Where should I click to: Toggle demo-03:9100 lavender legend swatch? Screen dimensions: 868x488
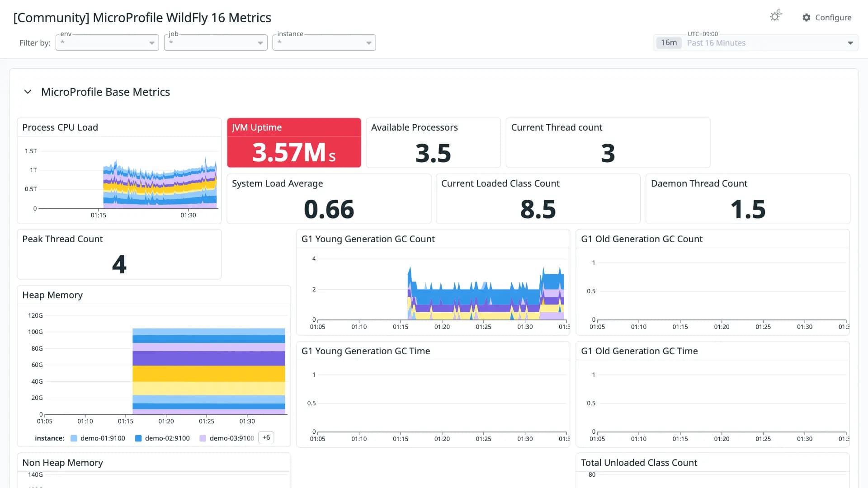coord(203,438)
